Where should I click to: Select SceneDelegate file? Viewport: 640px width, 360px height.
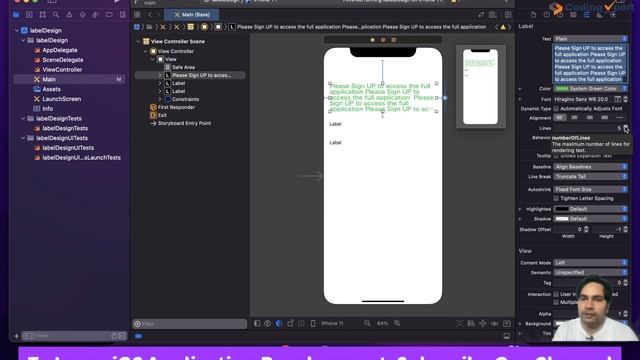62,60
